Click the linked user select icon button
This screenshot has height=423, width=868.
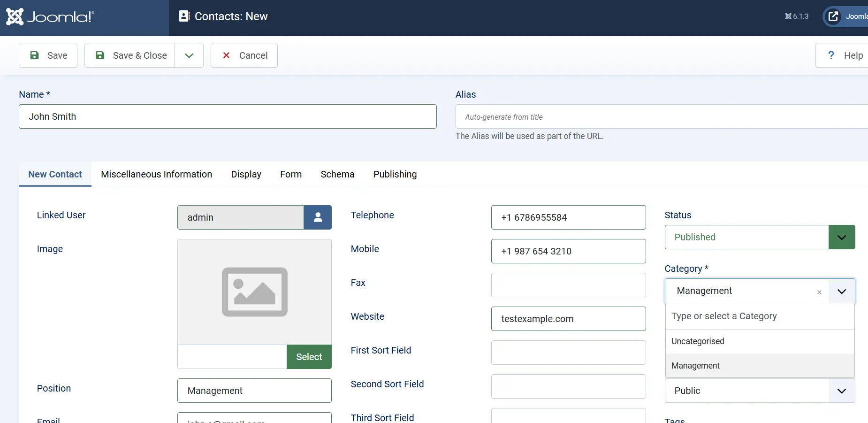point(318,217)
